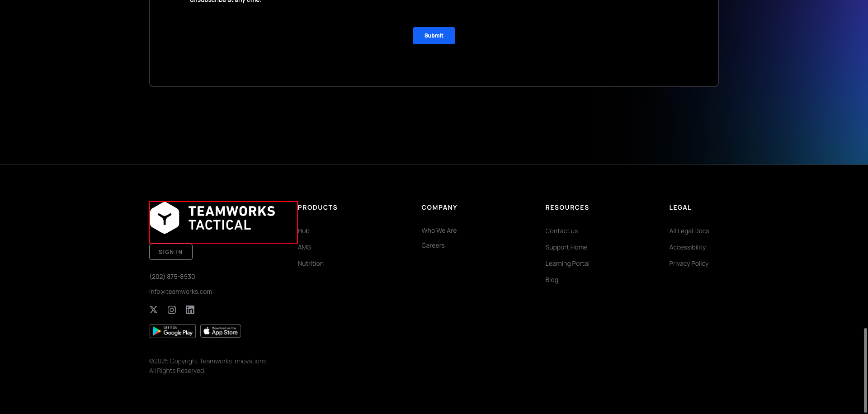Open the AMS product link
The image size is (868, 414).
[304, 247]
